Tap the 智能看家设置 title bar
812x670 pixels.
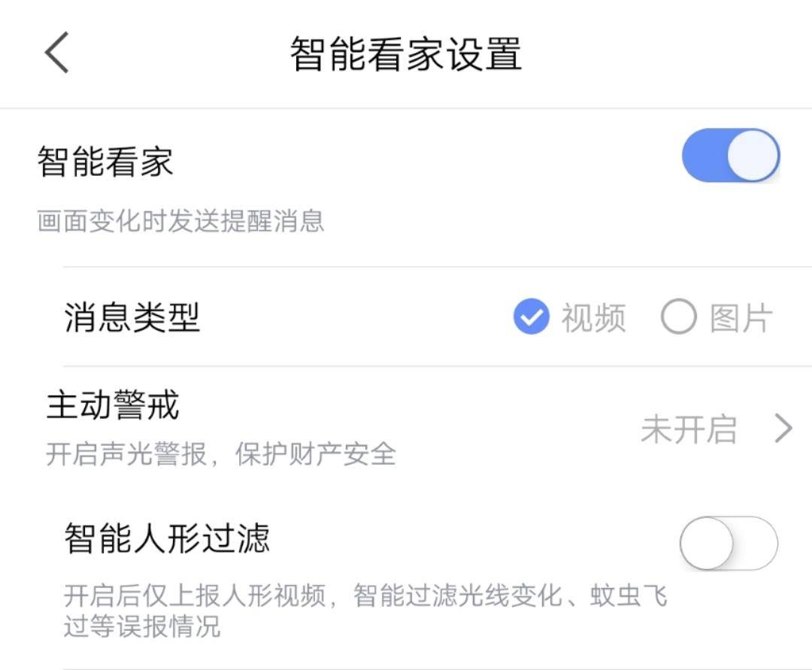point(406,53)
